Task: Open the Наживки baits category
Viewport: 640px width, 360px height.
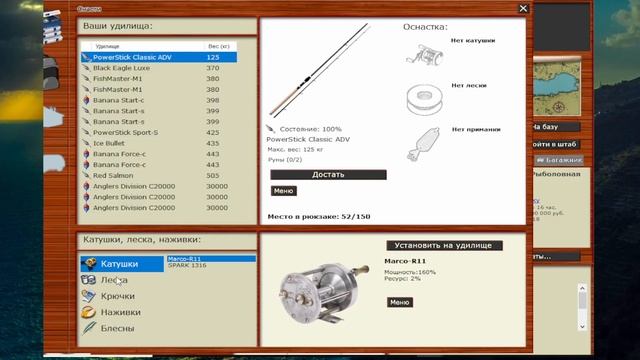Action: click(x=120, y=312)
